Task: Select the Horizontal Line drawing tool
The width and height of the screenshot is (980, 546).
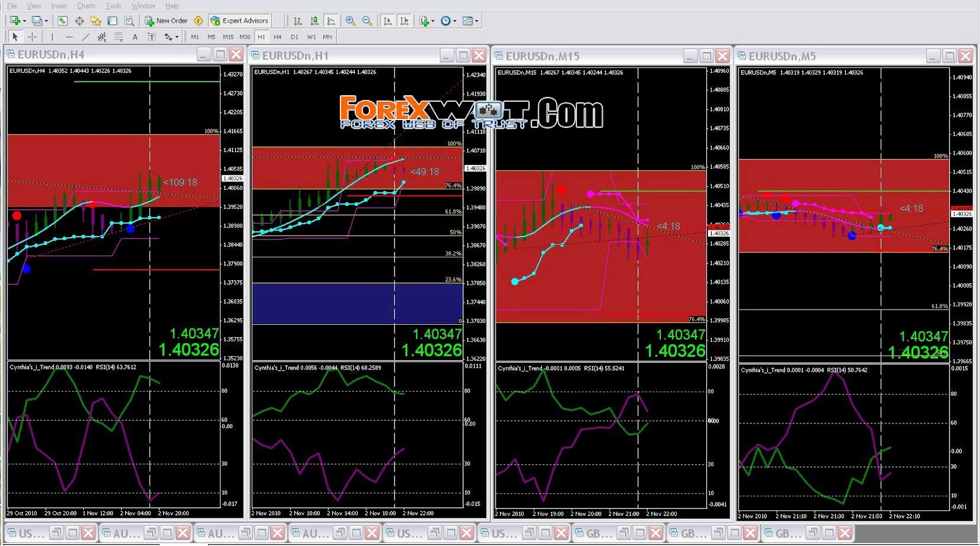Action: (69, 37)
